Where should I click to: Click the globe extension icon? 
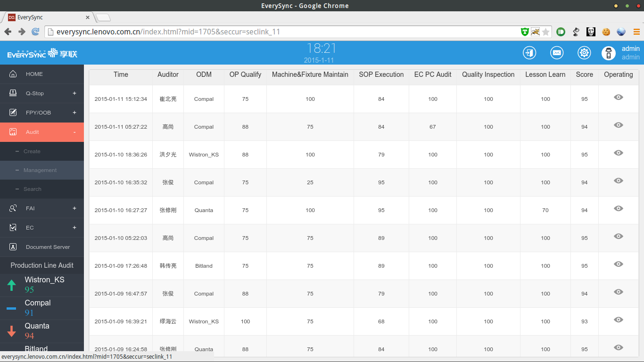pyautogui.click(x=621, y=32)
